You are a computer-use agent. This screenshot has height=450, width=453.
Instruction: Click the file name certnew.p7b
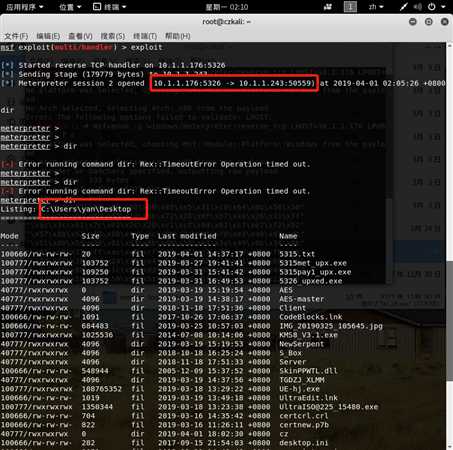(304, 425)
